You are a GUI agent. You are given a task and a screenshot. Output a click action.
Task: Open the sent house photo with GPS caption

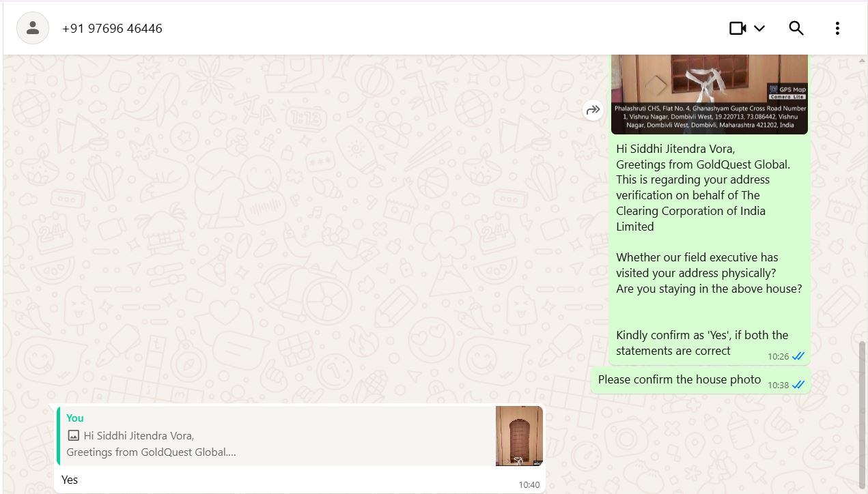[709, 94]
